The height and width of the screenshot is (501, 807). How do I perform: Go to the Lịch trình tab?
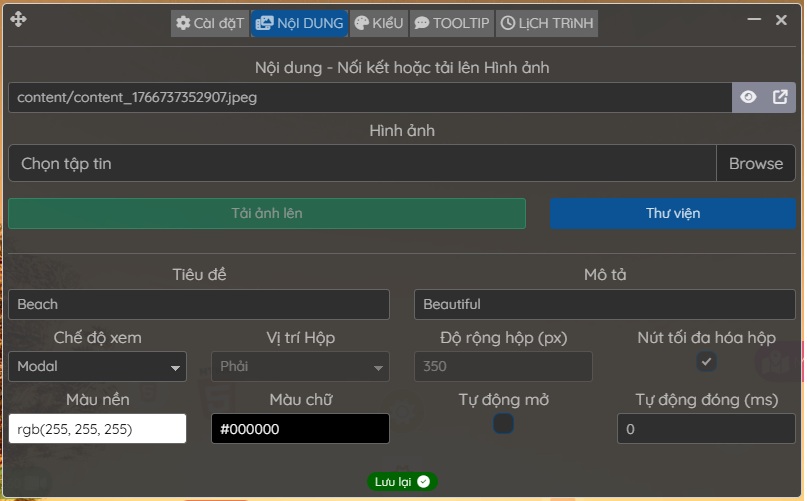tap(547, 23)
